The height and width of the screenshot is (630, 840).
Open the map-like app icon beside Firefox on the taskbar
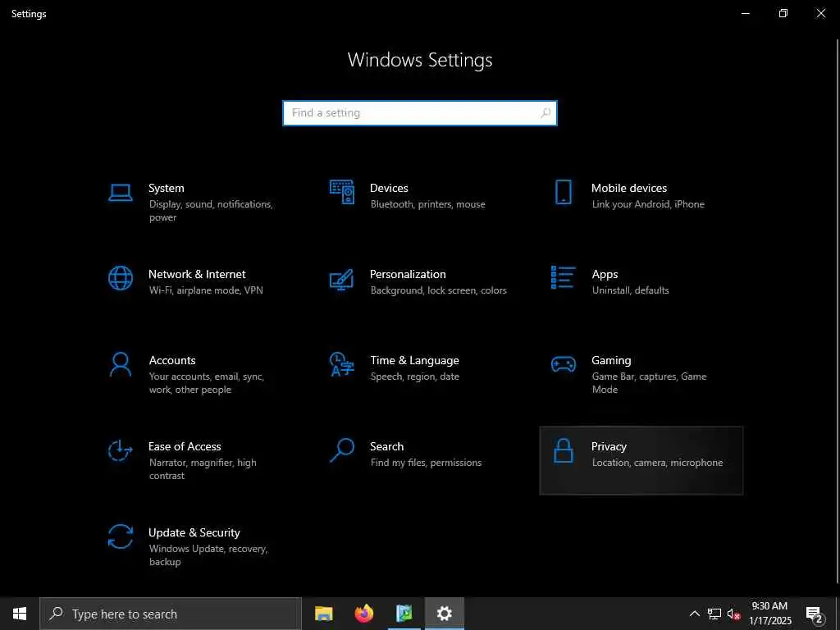click(x=404, y=614)
